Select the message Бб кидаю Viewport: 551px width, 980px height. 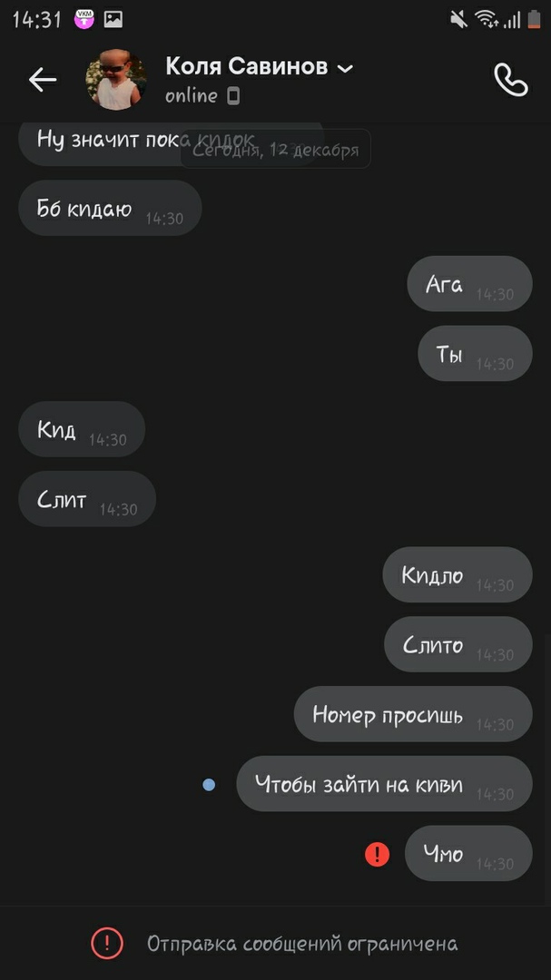(110, 208)
